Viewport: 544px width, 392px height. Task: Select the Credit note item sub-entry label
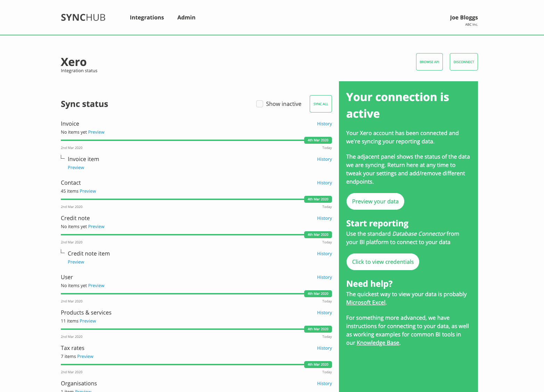point(89,253)
